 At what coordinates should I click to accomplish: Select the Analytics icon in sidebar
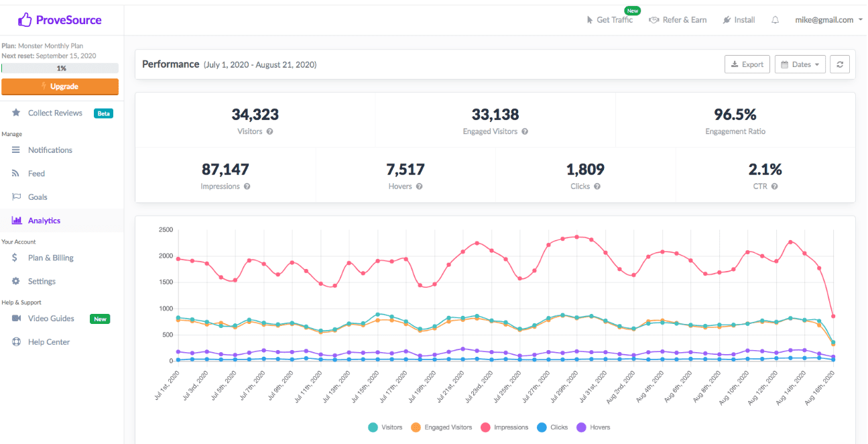(16, 219)
